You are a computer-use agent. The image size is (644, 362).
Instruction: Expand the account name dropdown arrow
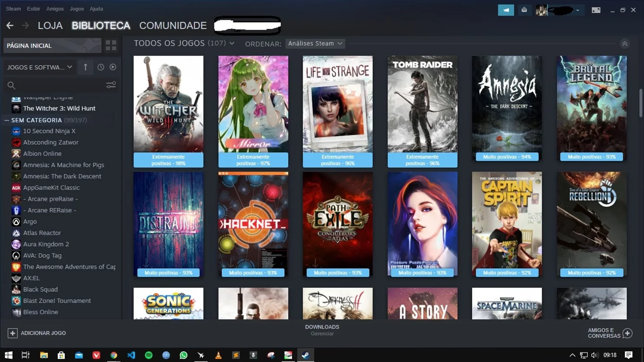coord(578,10)
